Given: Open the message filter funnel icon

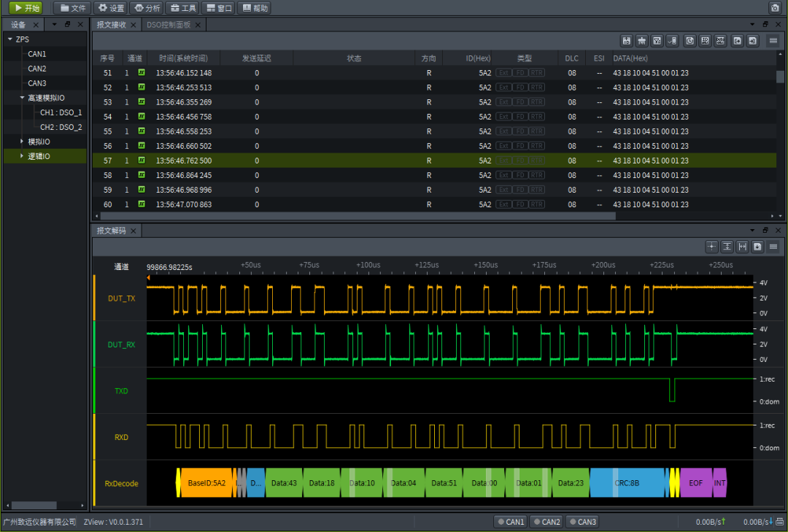Looking at the screenshot, I should (657, 41).
